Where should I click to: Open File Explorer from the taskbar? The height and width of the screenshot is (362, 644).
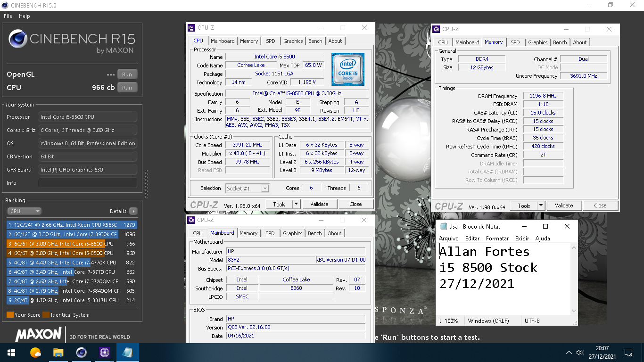click(58, 353)
